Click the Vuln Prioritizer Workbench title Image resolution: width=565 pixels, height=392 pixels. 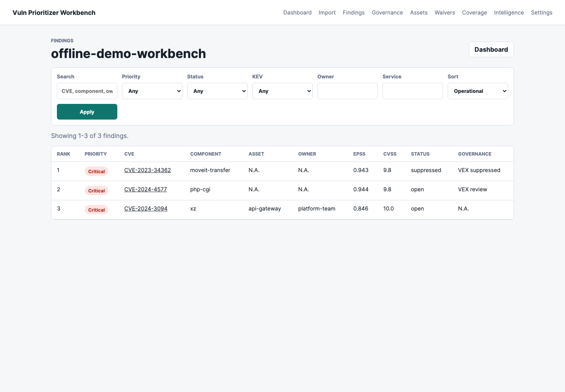click(x=54, y=13)
